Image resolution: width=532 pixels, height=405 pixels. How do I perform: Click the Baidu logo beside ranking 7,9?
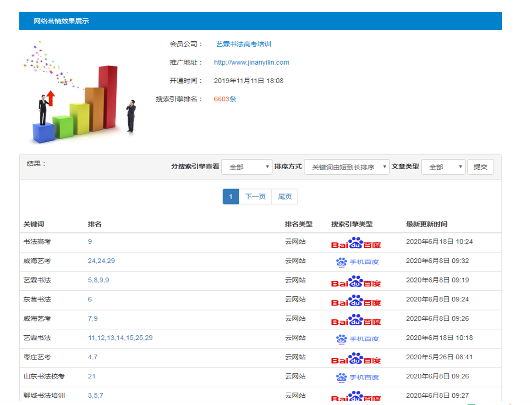pyautogui.click(x=356, y=320)
